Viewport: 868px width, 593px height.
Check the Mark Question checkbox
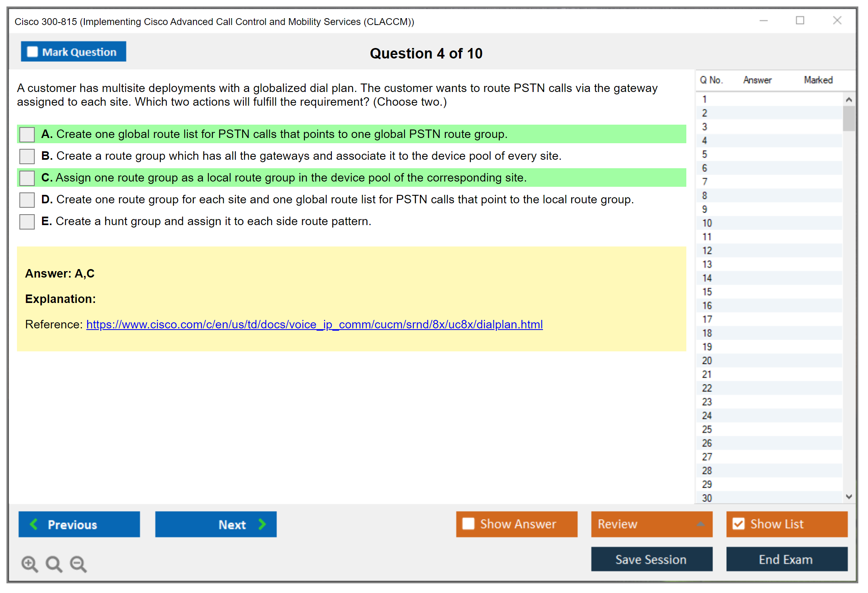coord(32,52)
